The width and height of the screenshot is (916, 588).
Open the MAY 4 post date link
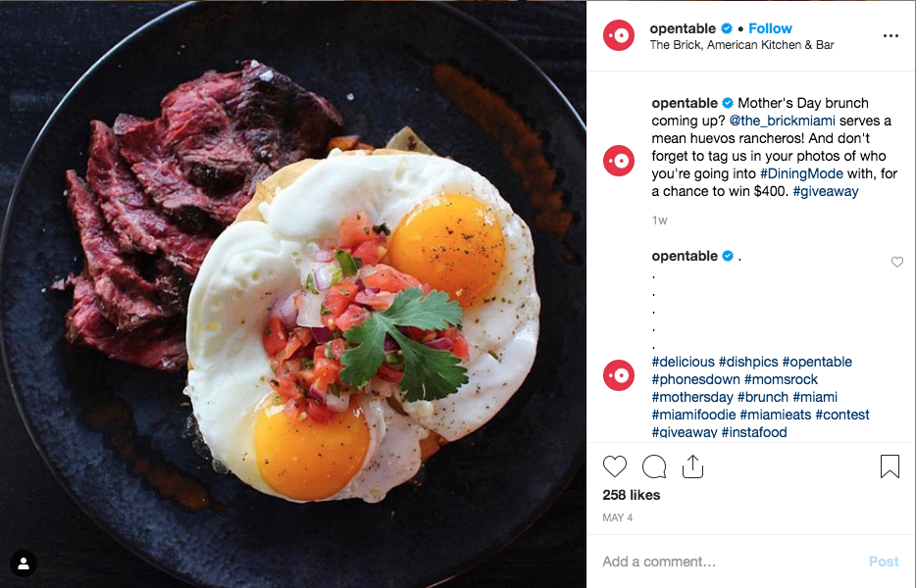[x=618, y=518]
